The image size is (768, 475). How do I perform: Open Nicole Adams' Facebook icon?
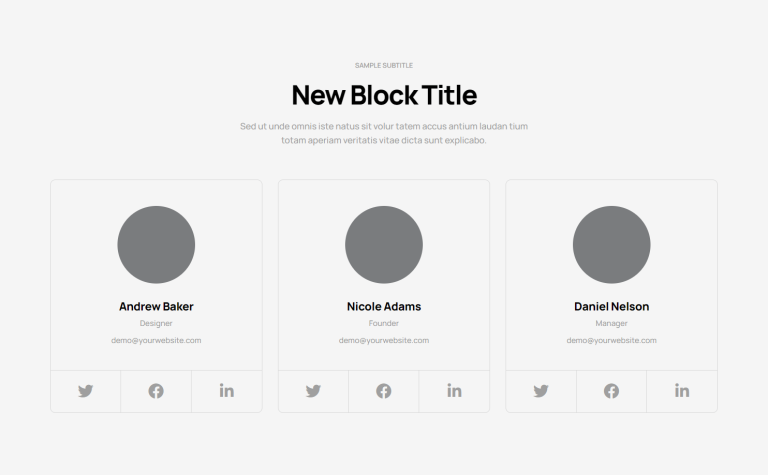(x=384, y=391)
